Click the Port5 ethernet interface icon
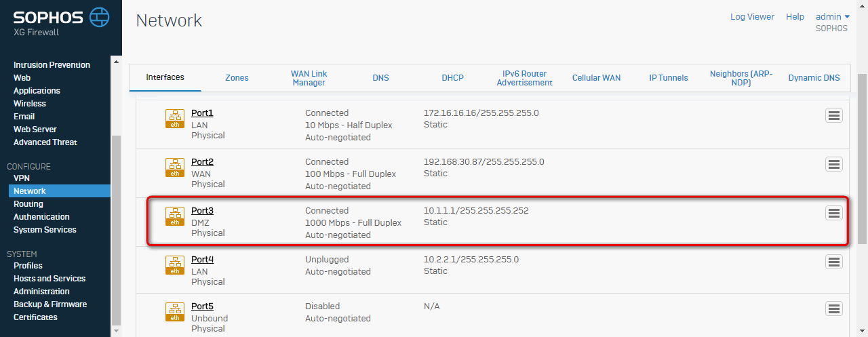 click(175, 312)
